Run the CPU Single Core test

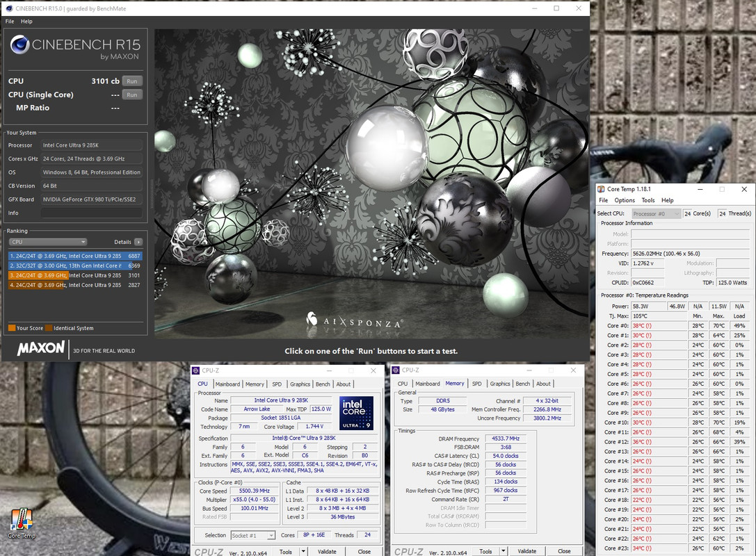(132, 95)
